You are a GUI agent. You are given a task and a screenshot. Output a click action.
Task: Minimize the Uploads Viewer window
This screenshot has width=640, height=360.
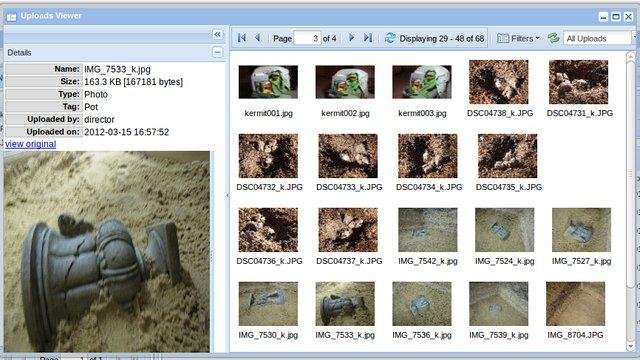[603, 16]
